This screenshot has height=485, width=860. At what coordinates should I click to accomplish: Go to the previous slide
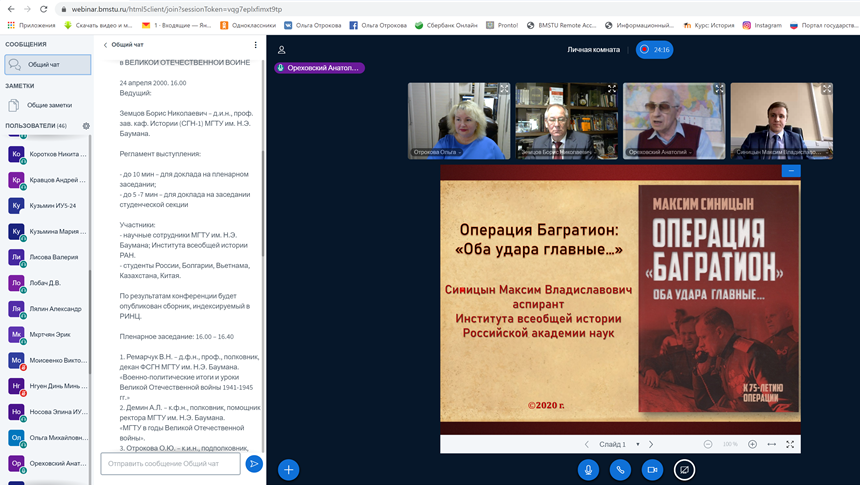click(587, 444)
